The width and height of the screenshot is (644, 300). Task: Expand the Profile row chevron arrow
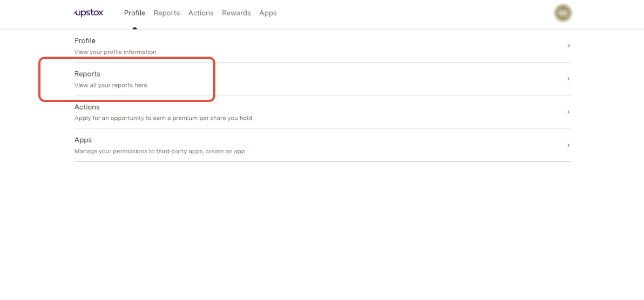point(568,46)
